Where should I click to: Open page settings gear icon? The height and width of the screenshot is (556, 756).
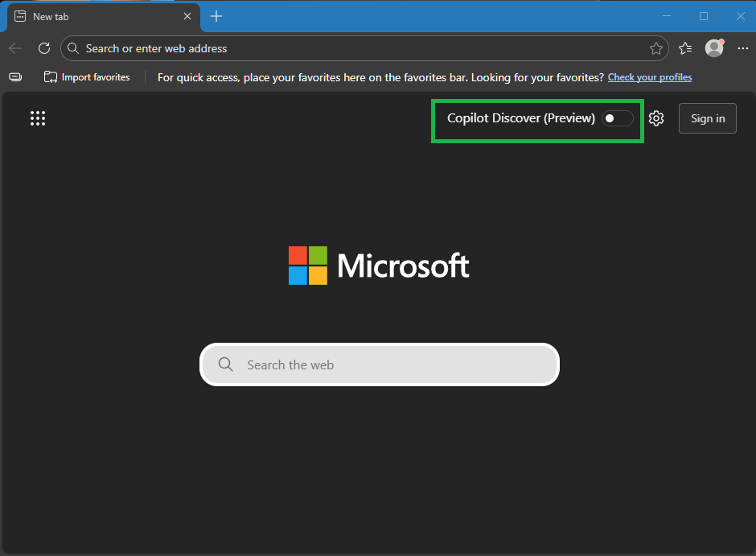click(x=656, y=118)
